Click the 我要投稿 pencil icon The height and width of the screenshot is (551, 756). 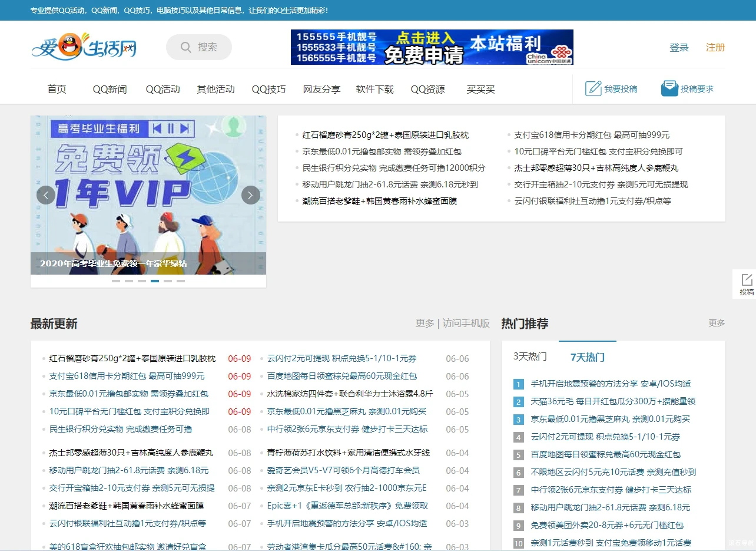point(593,88)
